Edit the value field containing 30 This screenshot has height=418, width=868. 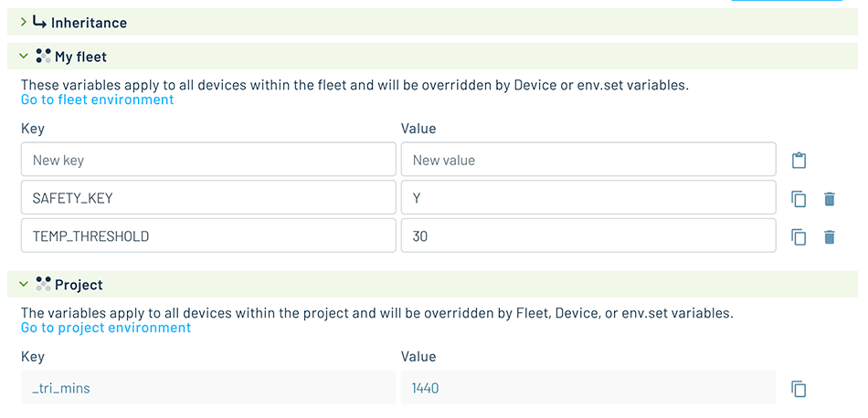[x=588, y=235]
